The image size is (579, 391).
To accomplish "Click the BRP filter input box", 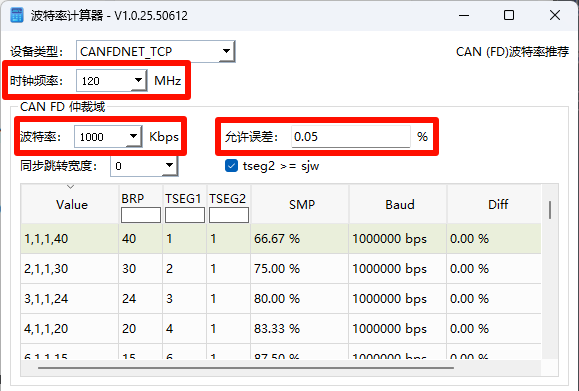I will pos(141,215).
